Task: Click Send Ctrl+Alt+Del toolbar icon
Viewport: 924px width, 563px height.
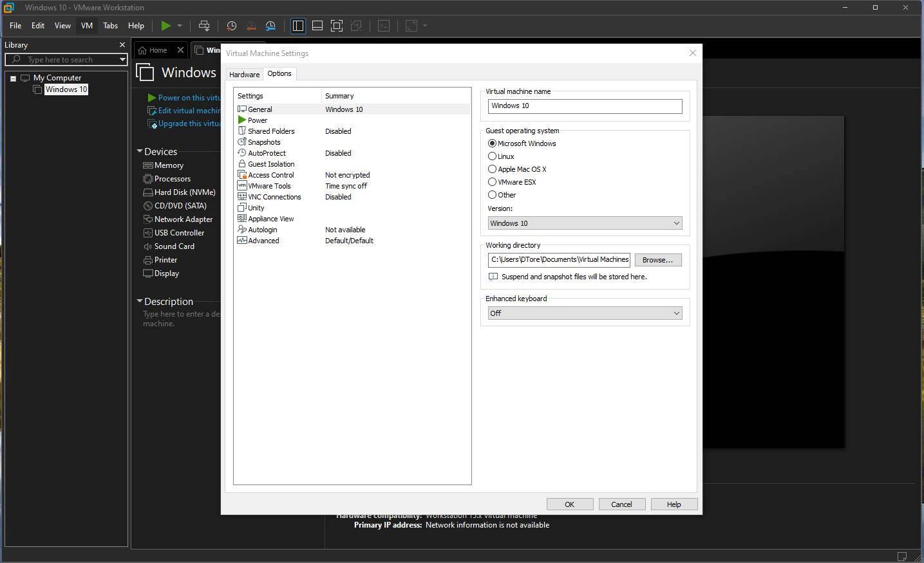Action: (204, 26)
